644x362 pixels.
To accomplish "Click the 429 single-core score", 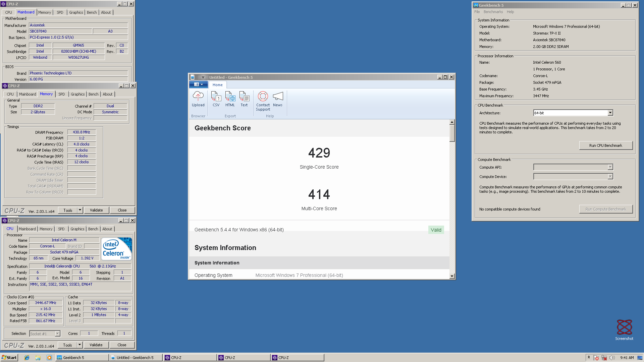I will [319, 153].
